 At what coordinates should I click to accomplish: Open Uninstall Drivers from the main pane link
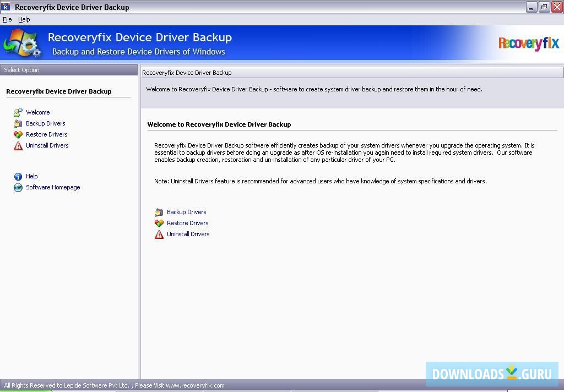pos(188,234)
